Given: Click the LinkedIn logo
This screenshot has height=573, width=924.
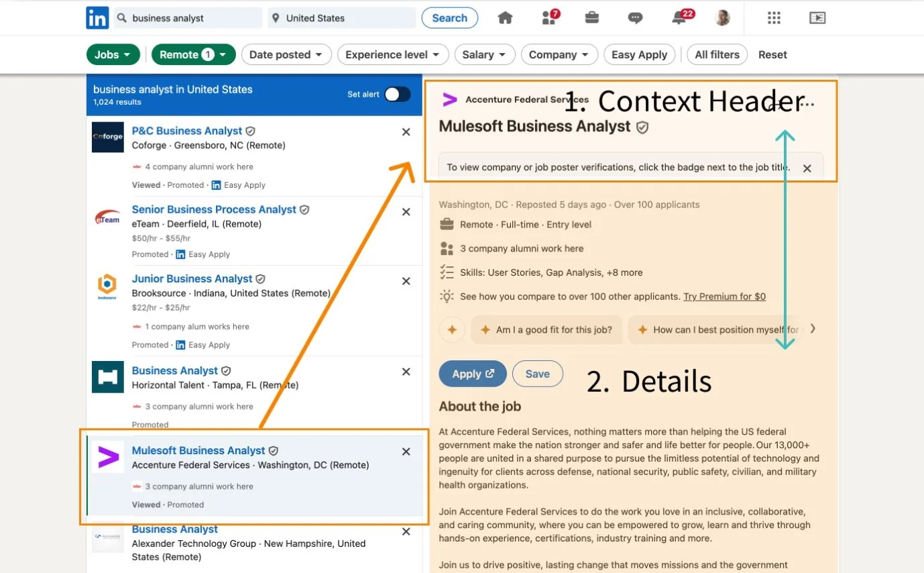Looking at the screenshot, I should pyautogui.click(x=97, y=18).
